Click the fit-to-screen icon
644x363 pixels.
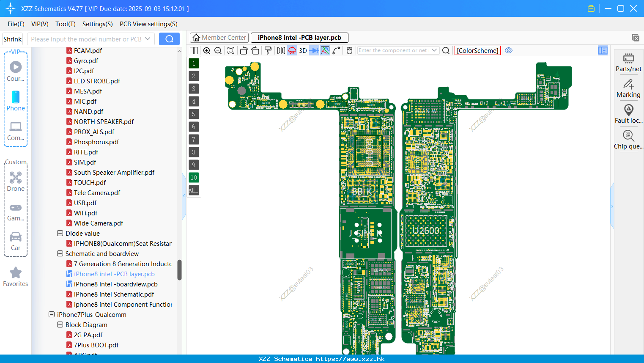(x=231, y=50)
